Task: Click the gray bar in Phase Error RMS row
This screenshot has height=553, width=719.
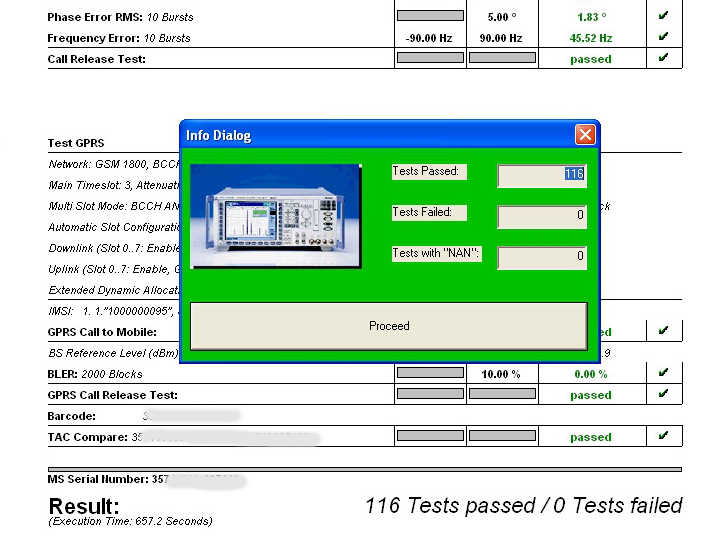Action: point(430,16)
